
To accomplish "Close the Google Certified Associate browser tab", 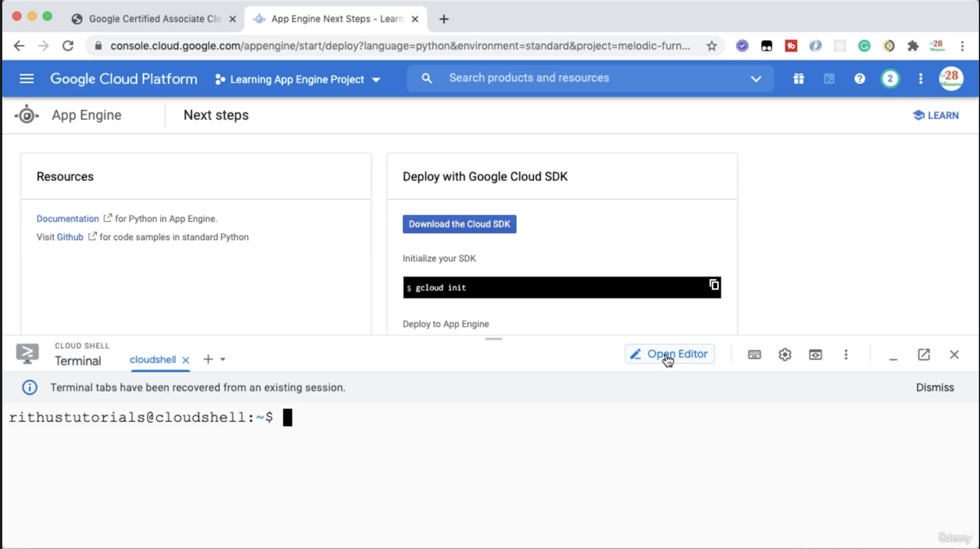I will [233, 19].
